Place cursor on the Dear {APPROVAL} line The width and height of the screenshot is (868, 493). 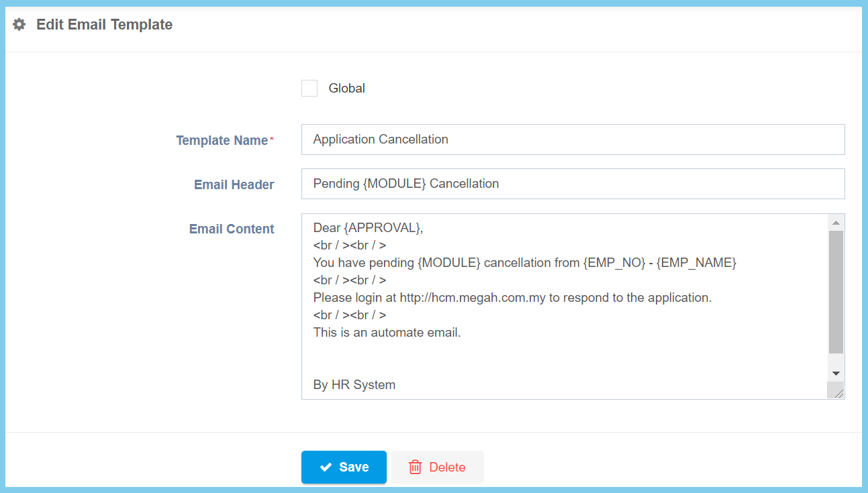pos(368,228)
